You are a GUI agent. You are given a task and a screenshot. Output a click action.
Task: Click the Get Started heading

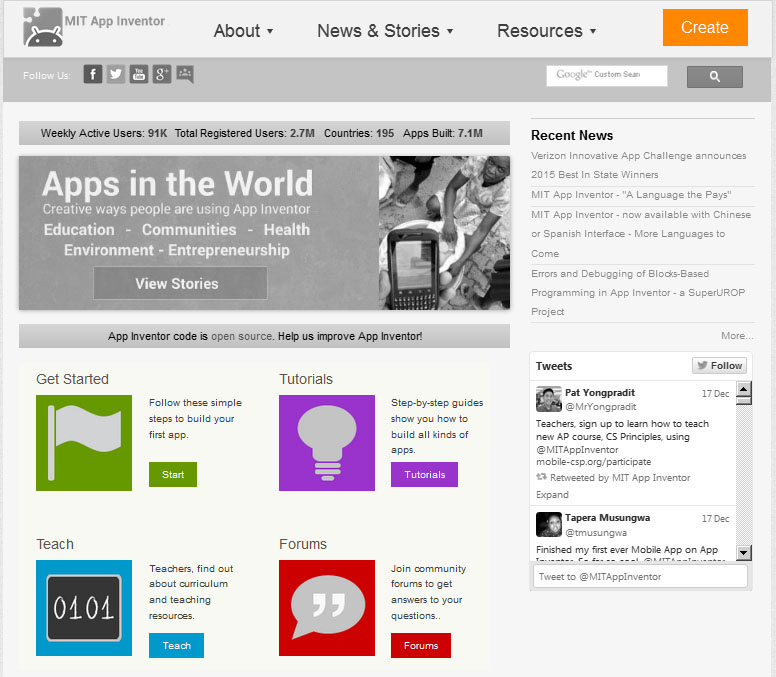coord(72,379)
